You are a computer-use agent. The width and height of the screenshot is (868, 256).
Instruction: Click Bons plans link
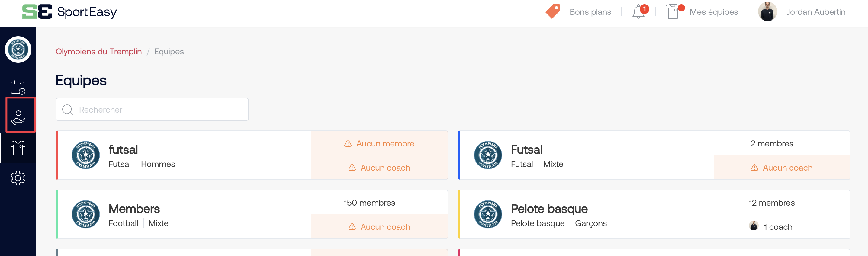pyautogui.click(x=590, y=12)
